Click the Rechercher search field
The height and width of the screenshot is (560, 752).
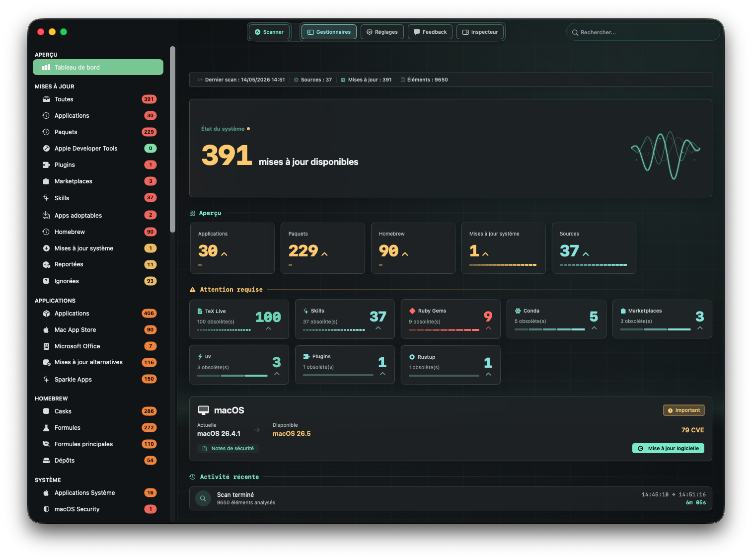(643, 32)
